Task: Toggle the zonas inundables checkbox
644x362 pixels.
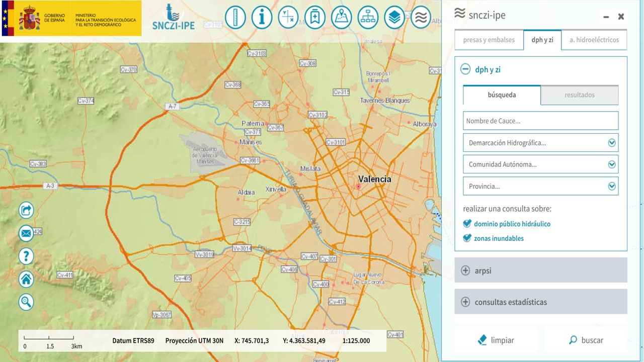Action: [467, 238]
